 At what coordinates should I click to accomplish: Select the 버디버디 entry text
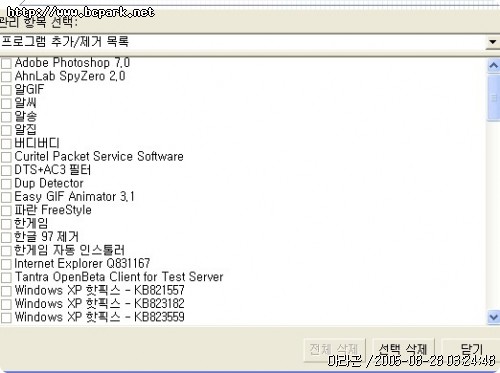[37, 143]
